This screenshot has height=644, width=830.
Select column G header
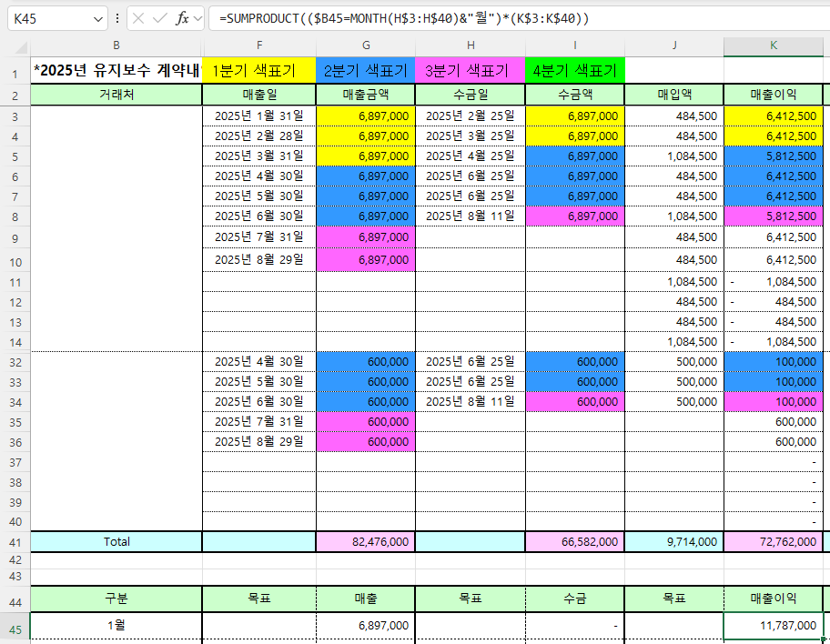[366, 45]
